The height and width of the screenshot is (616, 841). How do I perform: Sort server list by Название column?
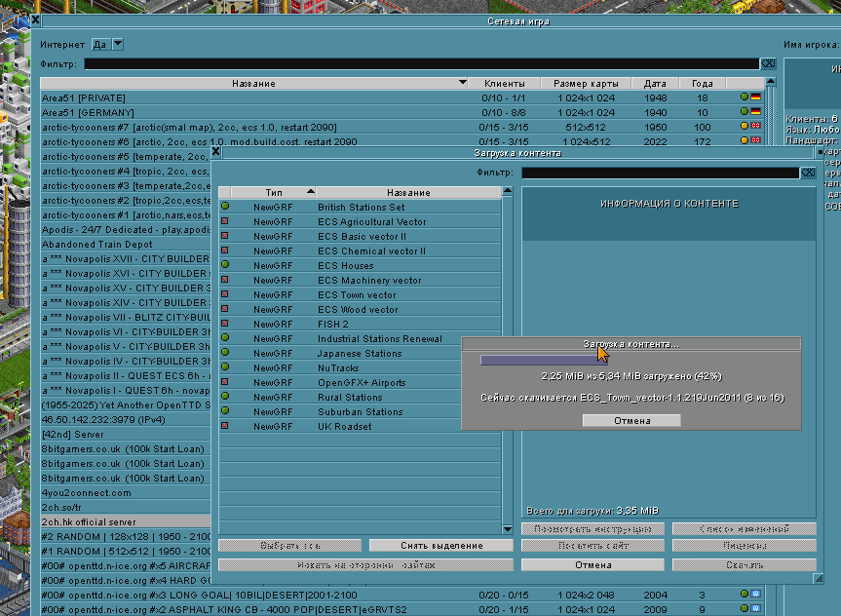(254, 84)
